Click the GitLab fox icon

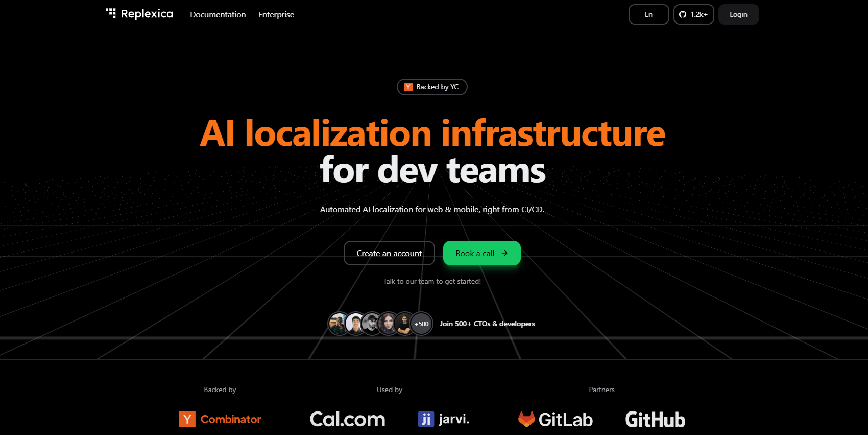tap(526, 419)
